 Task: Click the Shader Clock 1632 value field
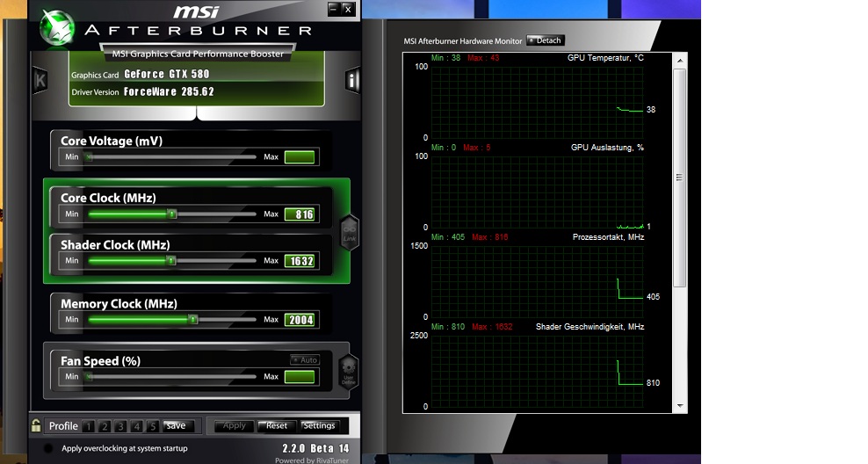tap(300, 261)
